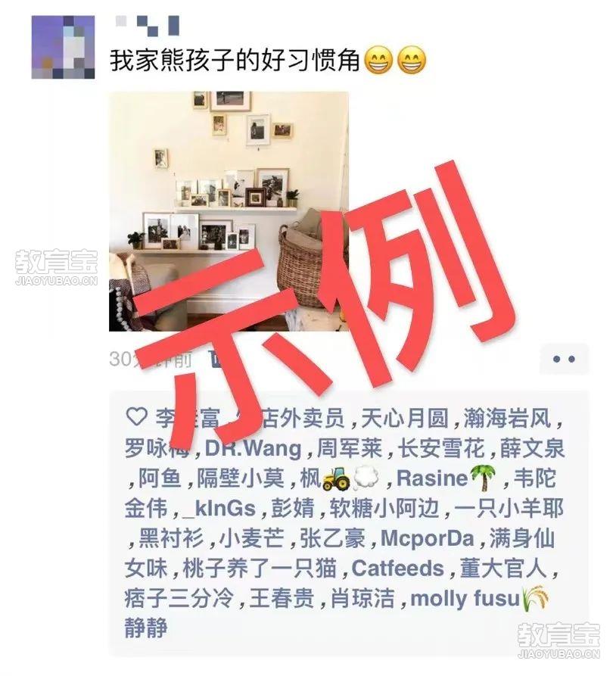Click the rice plant emoji after molly fusu
This screenshot has height=676, width=616.
pos(535,599)
